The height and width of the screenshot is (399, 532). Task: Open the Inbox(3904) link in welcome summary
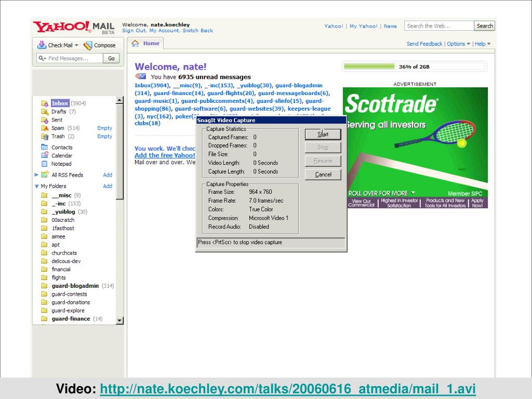[152, 86]
